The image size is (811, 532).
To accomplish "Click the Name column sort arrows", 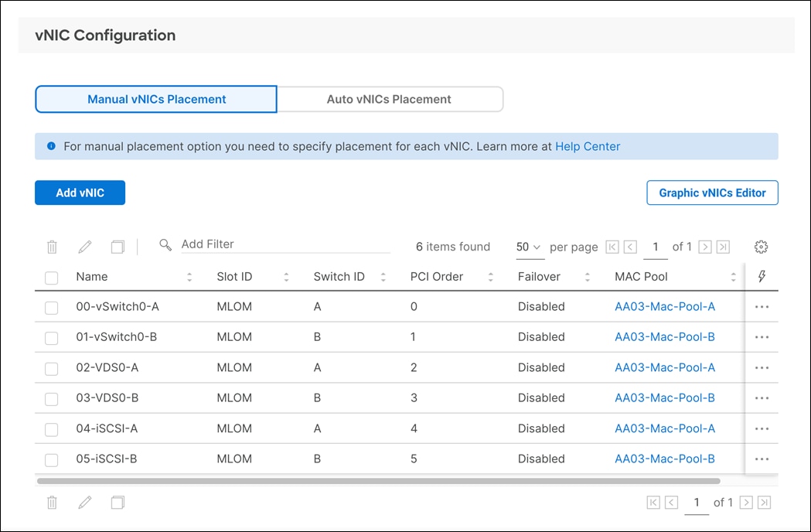I will (189, 276).
